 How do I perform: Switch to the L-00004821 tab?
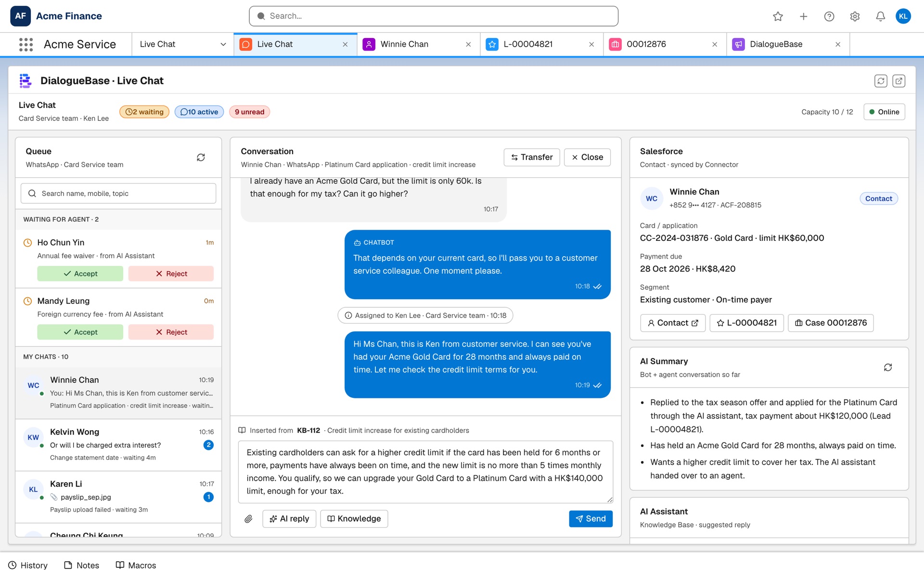pos(542,44)
